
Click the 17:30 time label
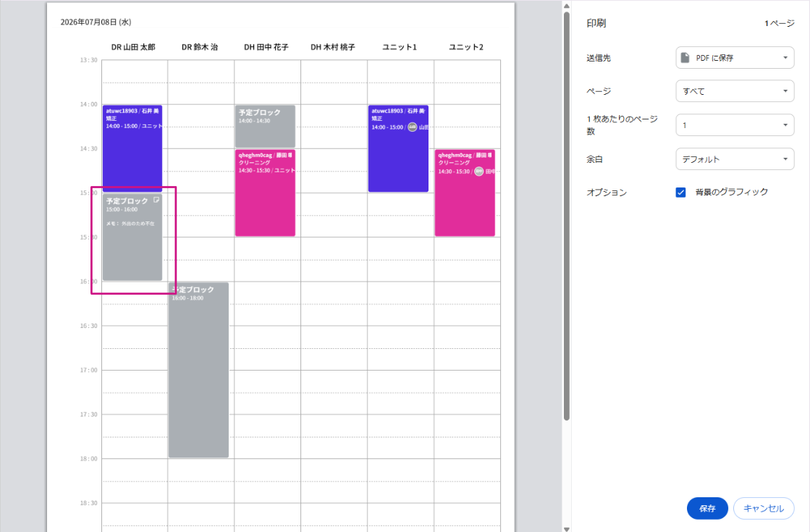point(88,415)
